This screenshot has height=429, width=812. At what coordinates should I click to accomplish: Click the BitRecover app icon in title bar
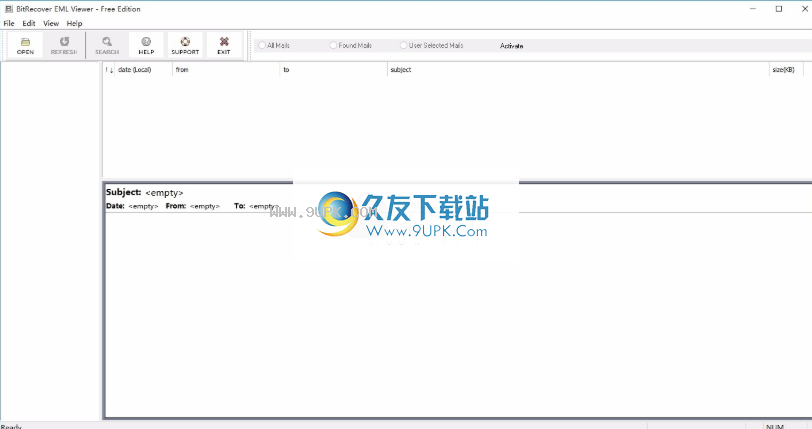(x=9, y=9)
